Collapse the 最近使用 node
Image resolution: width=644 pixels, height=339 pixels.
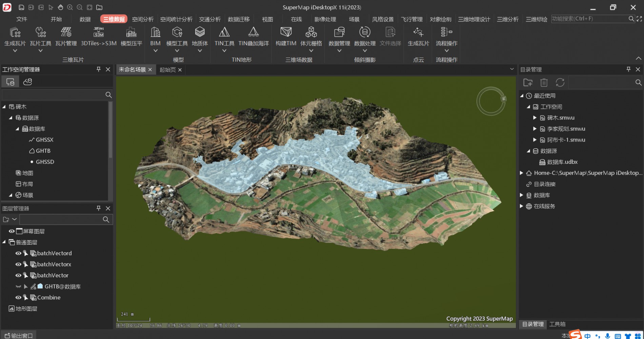[522, 96]
